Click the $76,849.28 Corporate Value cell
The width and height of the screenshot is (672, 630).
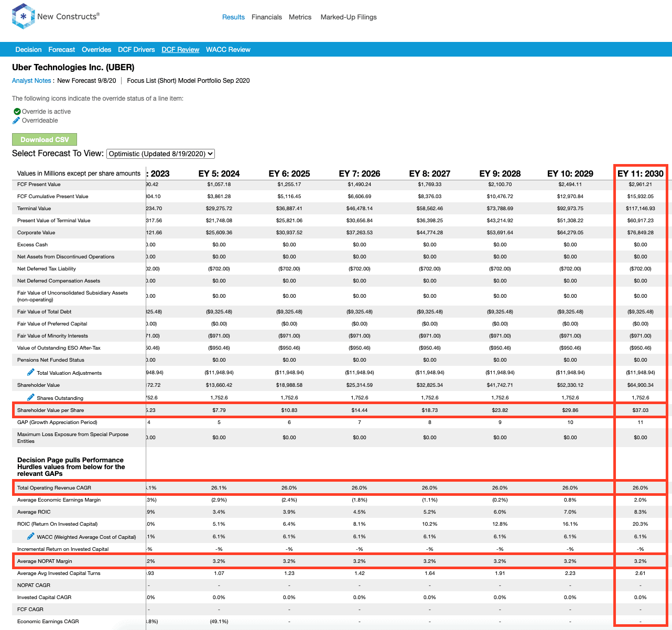(641, 232)
